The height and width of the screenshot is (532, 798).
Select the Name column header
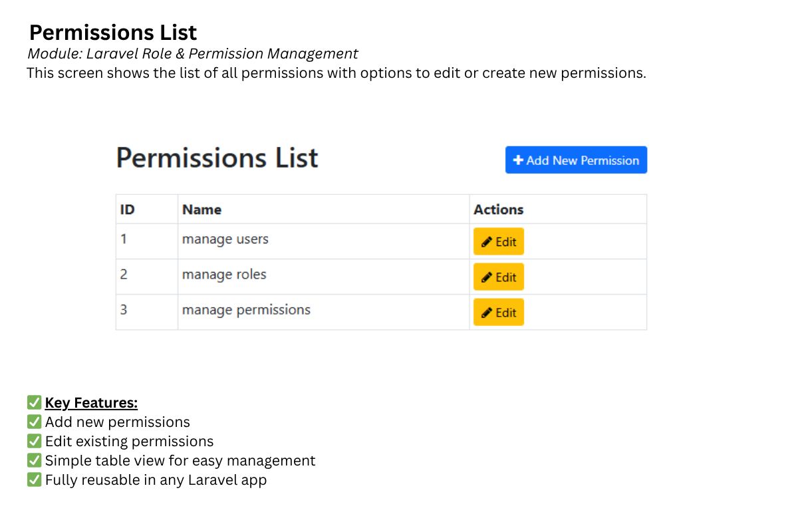click(x=201, y=209)
